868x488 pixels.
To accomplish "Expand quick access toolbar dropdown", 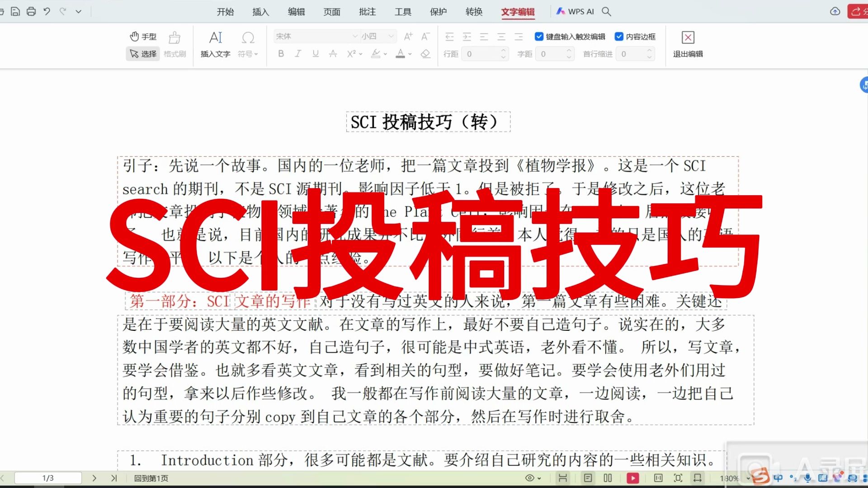I will pos(79,11).
